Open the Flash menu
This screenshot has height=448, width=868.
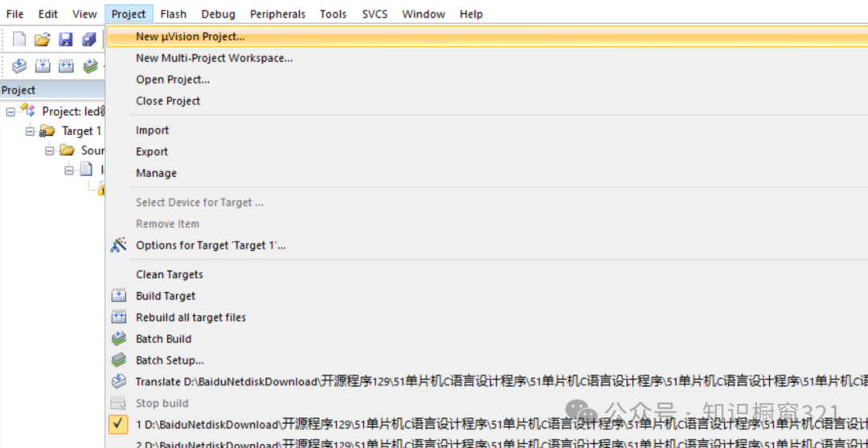click(173, 14)
